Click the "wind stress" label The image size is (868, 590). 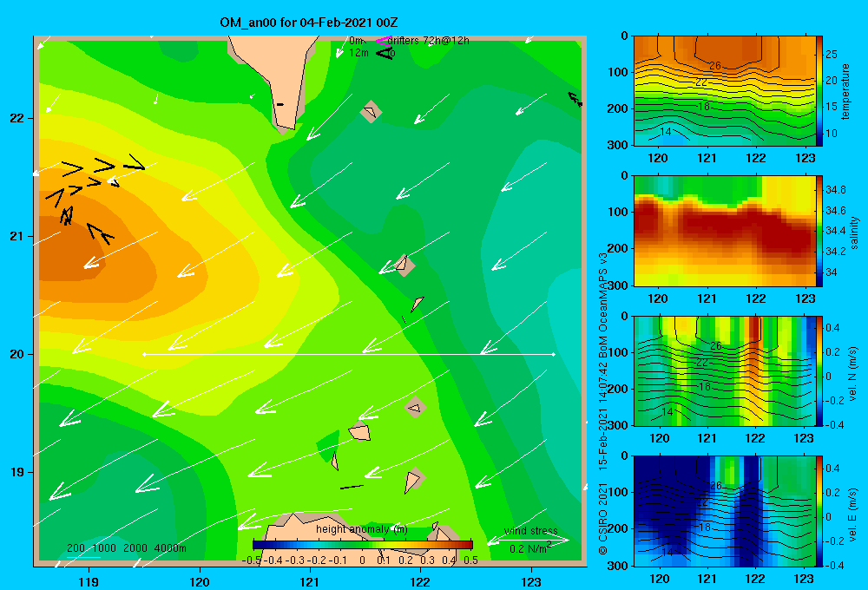pyautogui.click(x=531, y=531)
